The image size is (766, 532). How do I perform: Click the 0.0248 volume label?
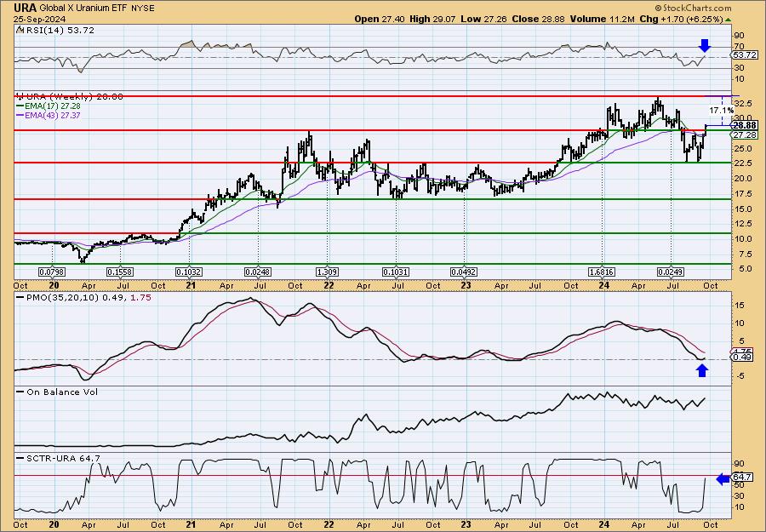[x=258, y=272]
